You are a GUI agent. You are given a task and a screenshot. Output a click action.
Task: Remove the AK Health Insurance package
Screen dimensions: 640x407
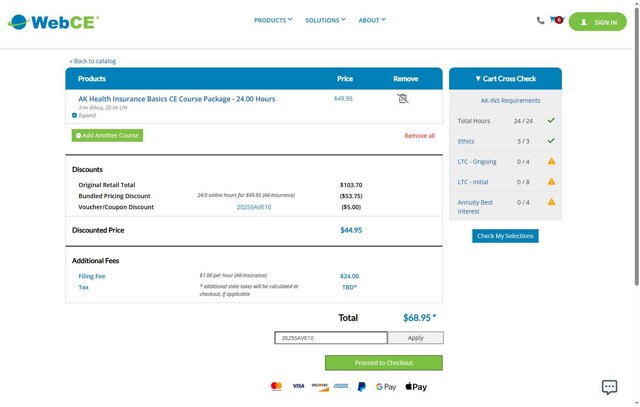403,99
